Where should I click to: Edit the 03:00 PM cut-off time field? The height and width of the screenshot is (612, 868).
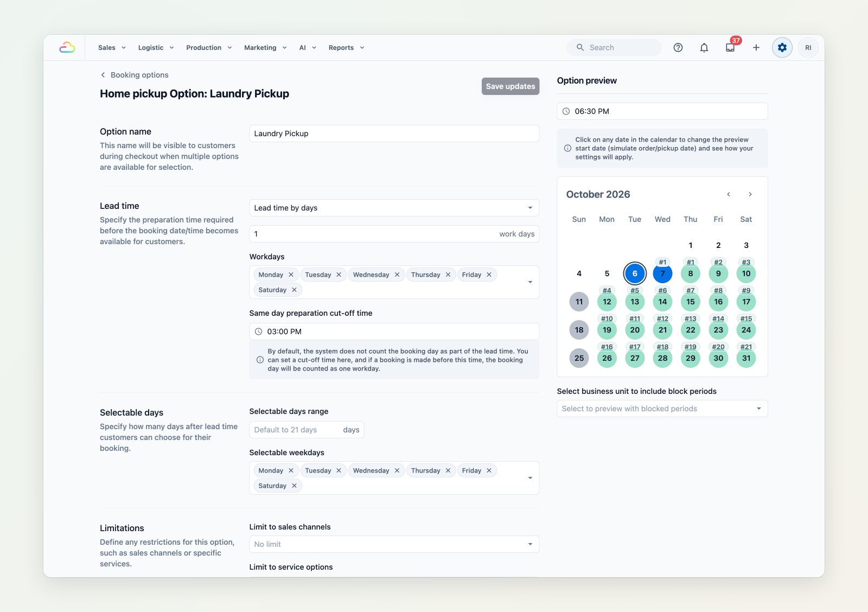coord(394,331)
